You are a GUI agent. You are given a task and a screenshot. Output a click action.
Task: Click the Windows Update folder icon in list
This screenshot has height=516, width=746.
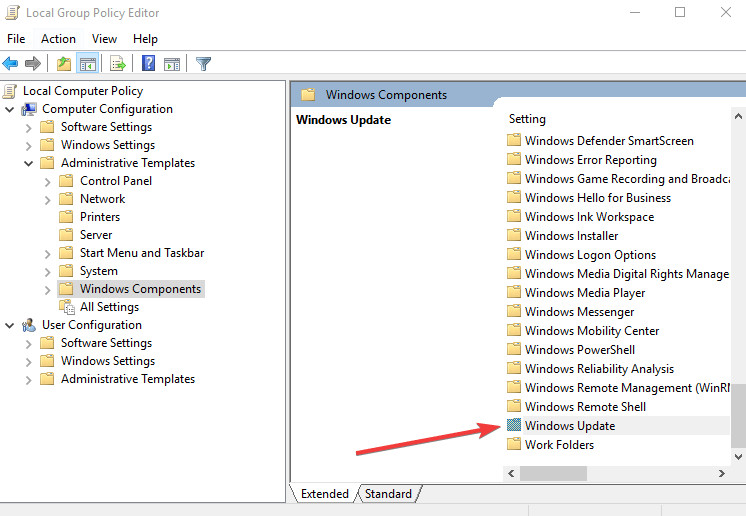[x=514, y=425]
